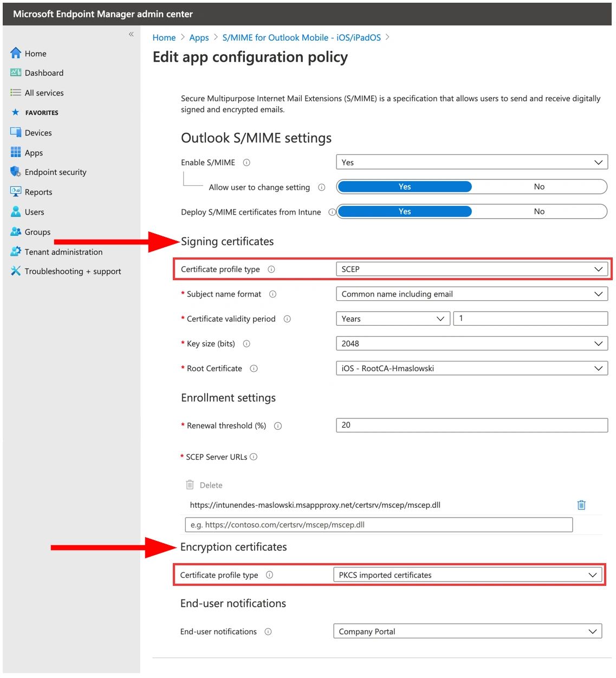Expand the Key size (bits) dropdown

(472, 344)
